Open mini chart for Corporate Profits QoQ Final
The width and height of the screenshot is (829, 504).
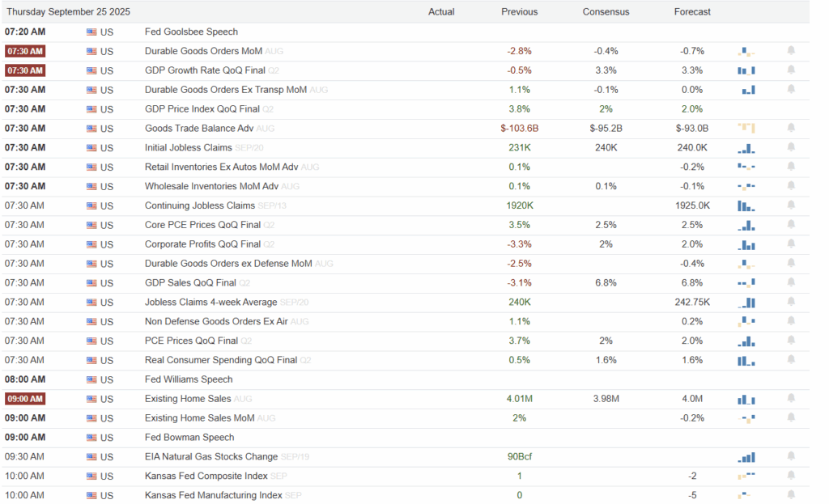click(x=746, y=244)
